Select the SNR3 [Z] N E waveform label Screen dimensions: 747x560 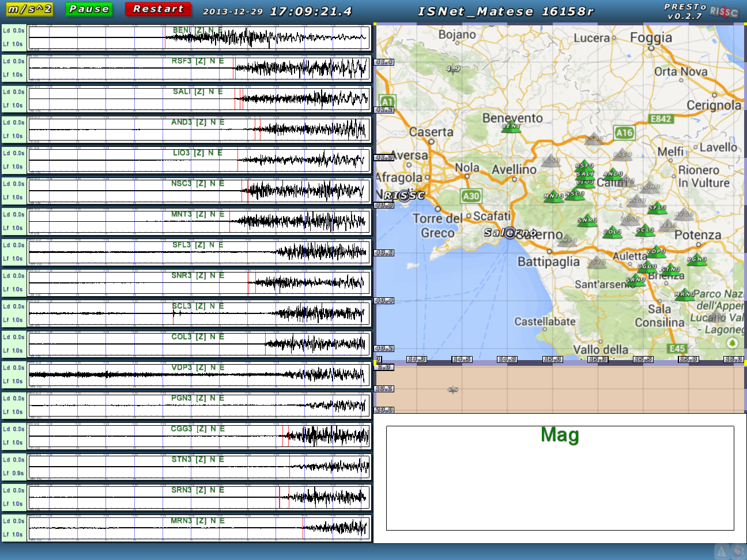pos(198,275)
